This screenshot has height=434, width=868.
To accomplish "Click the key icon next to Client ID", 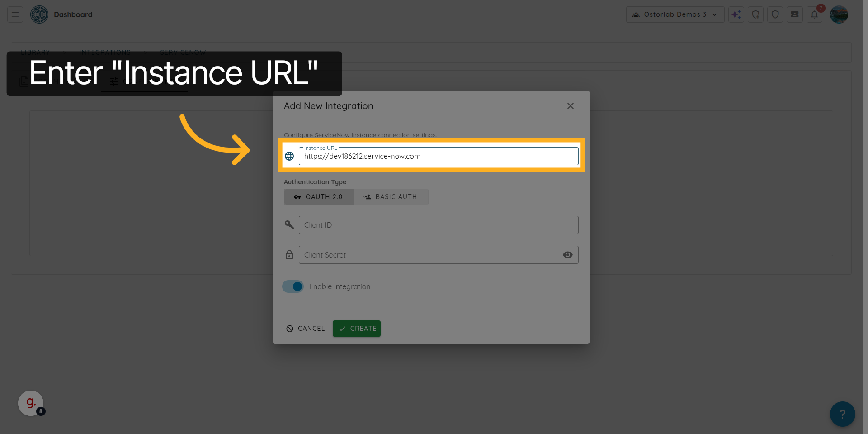I will coord(289,225).
